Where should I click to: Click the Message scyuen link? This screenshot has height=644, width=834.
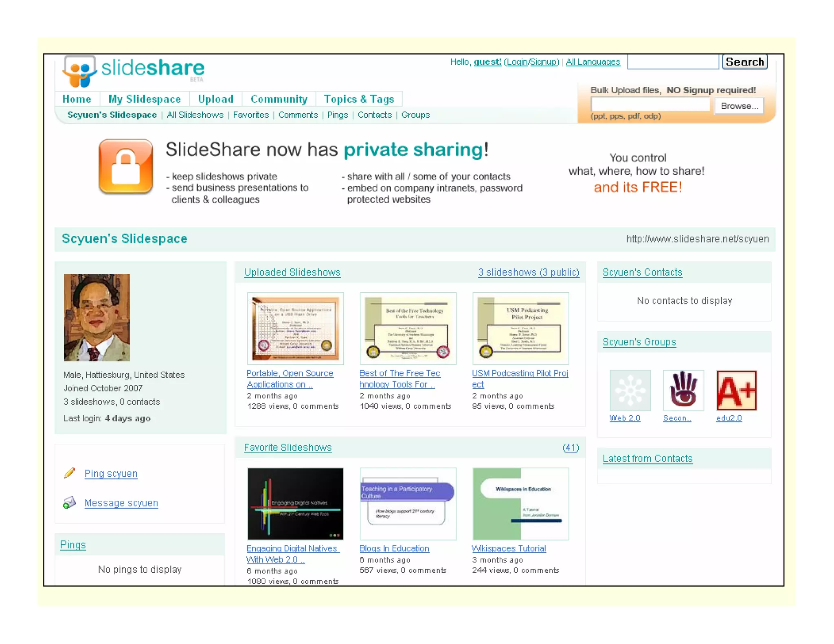click(x=121, y=503)
